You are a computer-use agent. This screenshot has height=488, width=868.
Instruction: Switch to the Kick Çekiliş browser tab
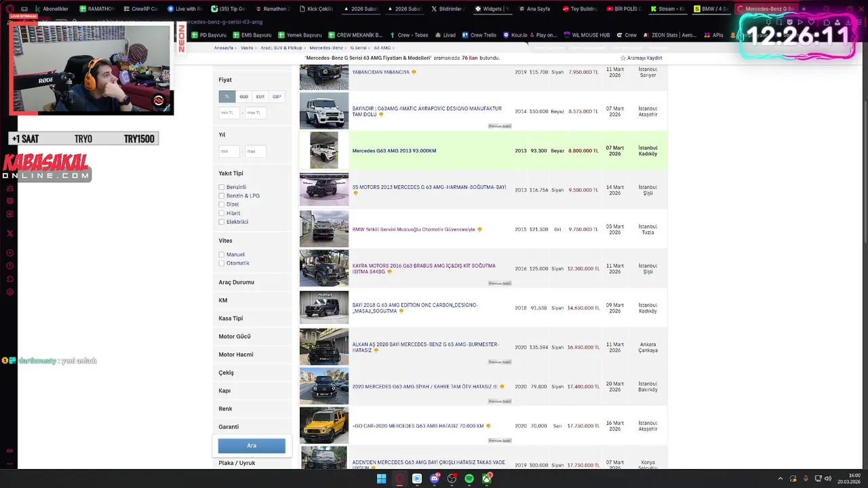point(318,9)
